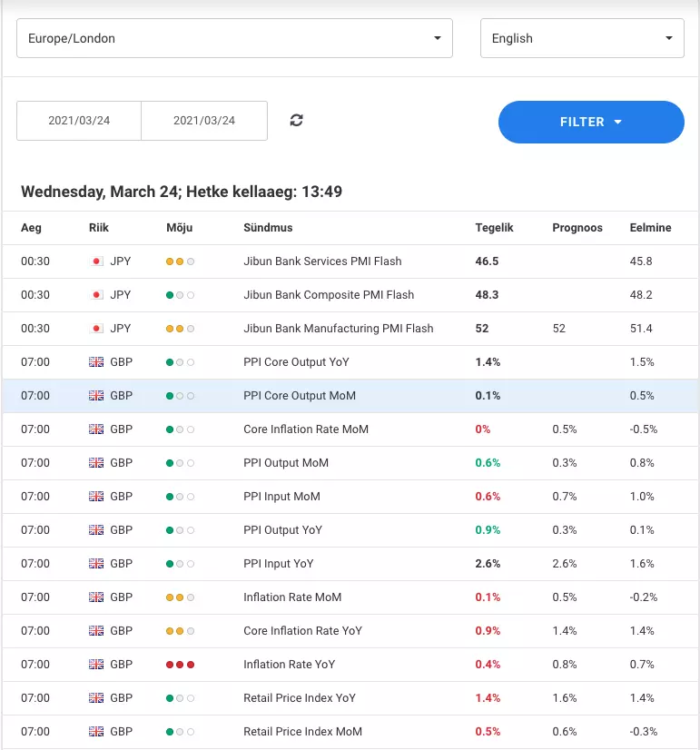Click impact dots for Jibun Bank Manufacturing PMI
Image resolution: width=700 pixels, height=750 pixels.
click(x=180, y=329)
